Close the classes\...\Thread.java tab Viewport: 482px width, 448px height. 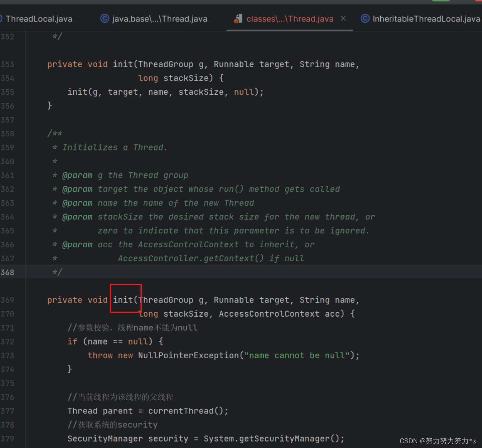pyautogui.click(x=343, y=18)
